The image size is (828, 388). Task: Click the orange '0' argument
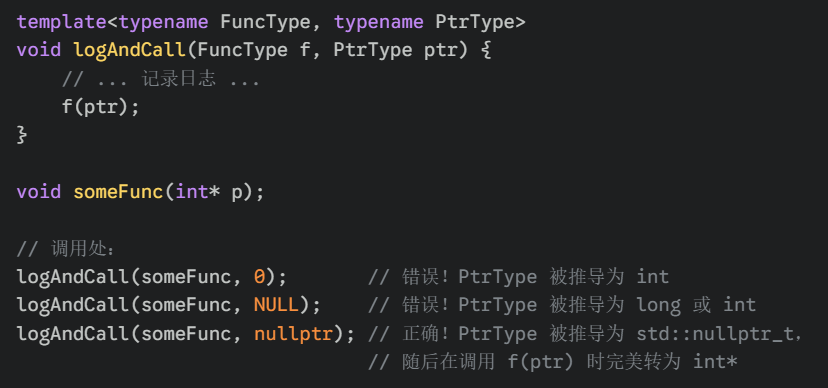[x=259, y=277]
